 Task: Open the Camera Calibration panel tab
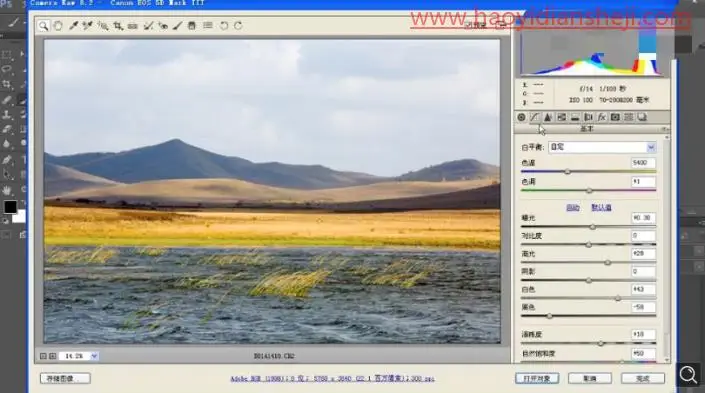pyautogui.click(x=615, y=117)
